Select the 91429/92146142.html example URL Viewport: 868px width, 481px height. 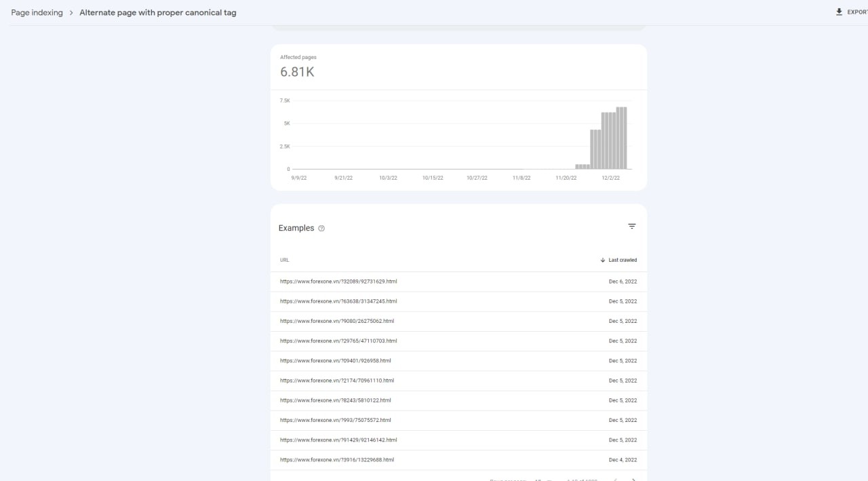pos(338,440)
